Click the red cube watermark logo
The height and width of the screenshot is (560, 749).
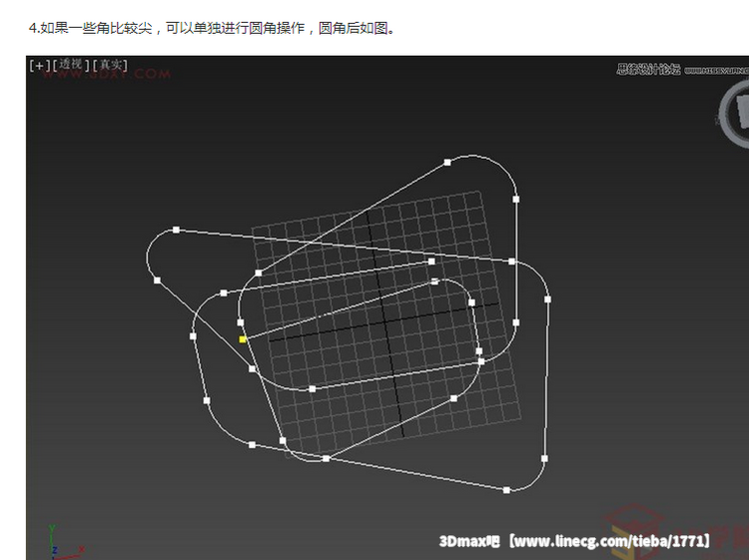[x=631, y=534]
